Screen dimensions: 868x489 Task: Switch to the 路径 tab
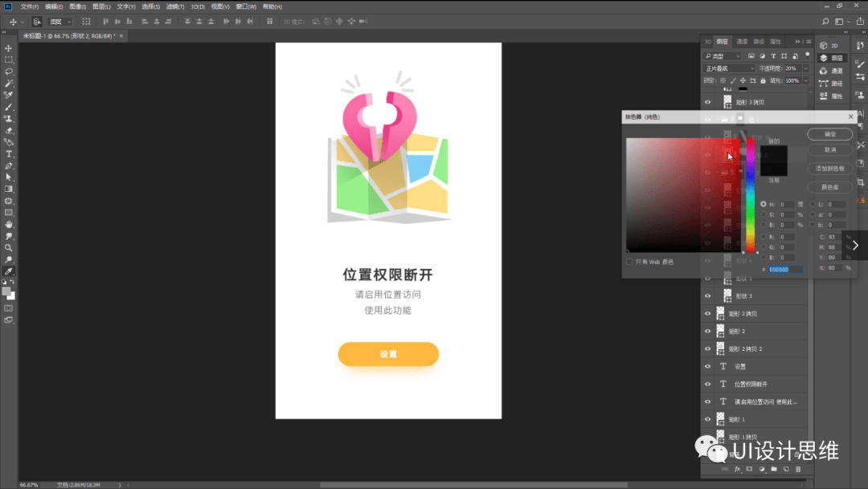pos(759,42)
